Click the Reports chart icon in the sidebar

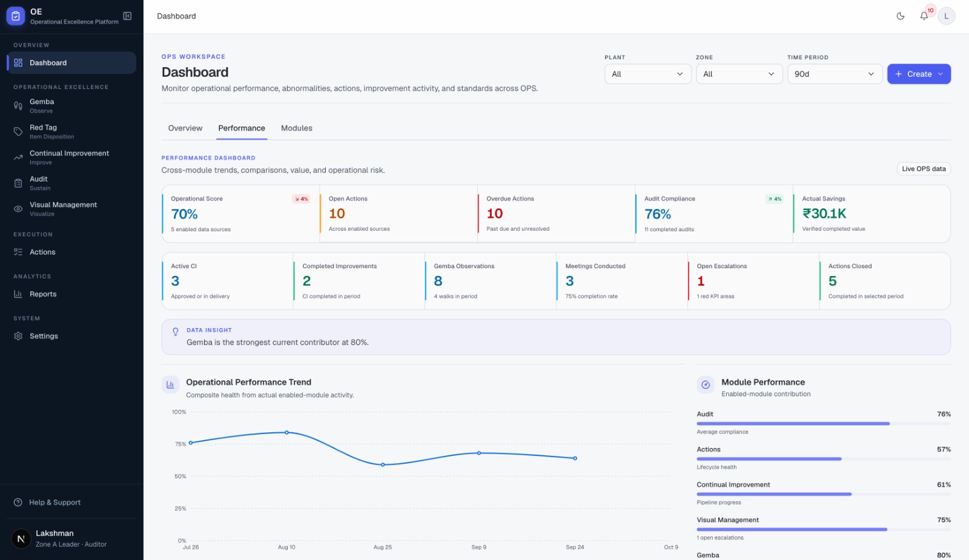click(18, 294)
